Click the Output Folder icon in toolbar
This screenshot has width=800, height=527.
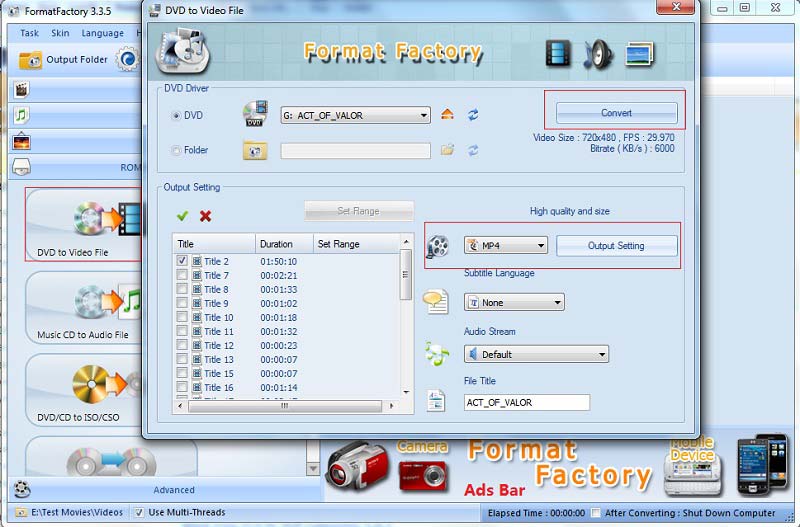[x=31, y=60]
